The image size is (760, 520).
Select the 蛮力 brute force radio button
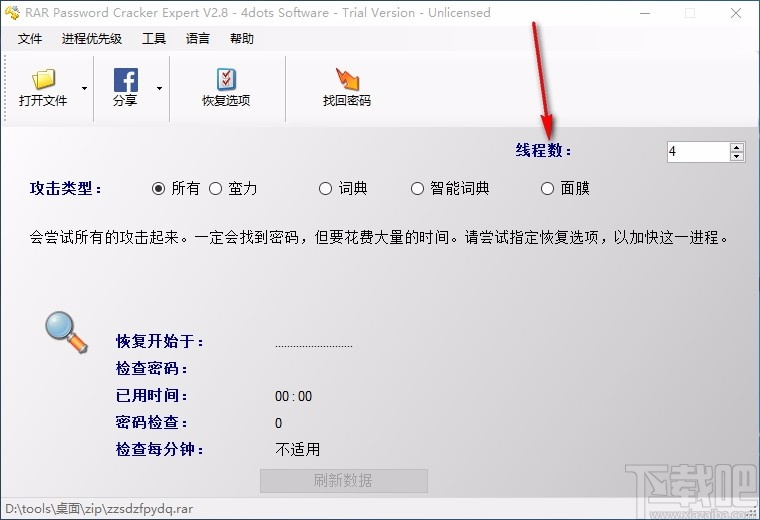[x=215, y=189]
